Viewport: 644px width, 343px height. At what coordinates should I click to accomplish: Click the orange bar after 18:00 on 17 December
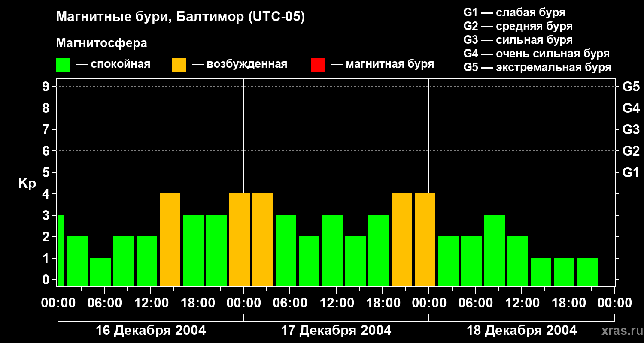click(x=402, y=240)
